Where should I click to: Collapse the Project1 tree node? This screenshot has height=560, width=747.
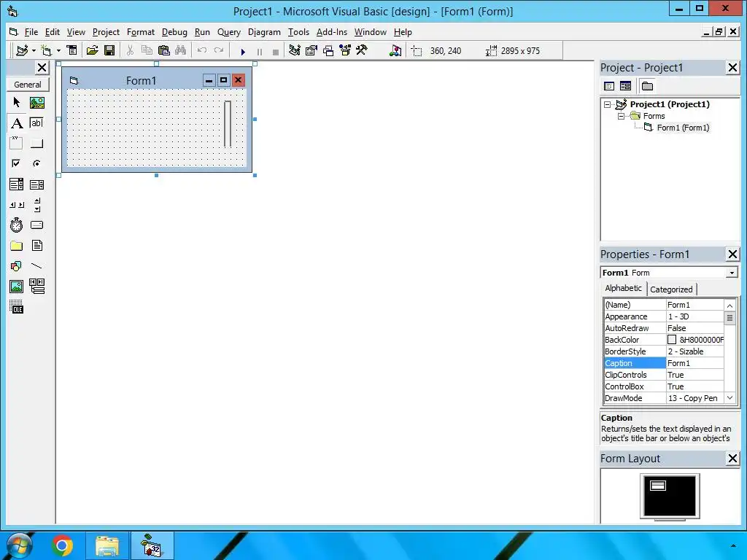point(608,104)
